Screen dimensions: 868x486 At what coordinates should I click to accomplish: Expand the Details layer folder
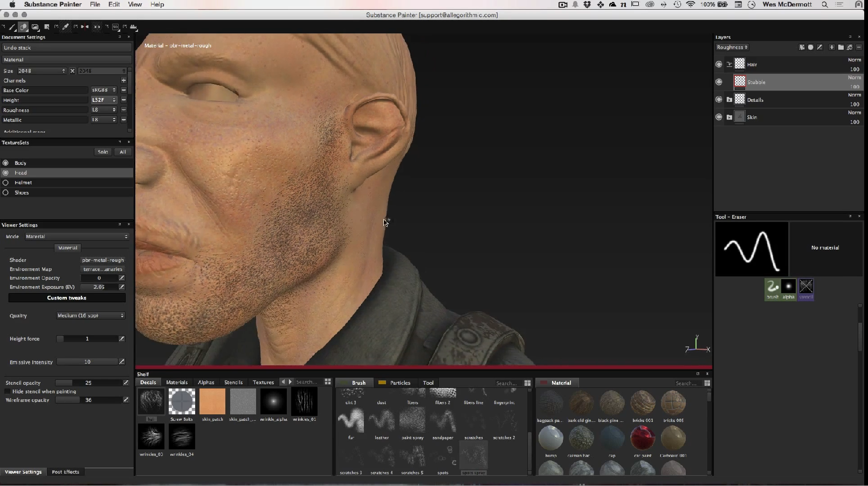point(729,100)
